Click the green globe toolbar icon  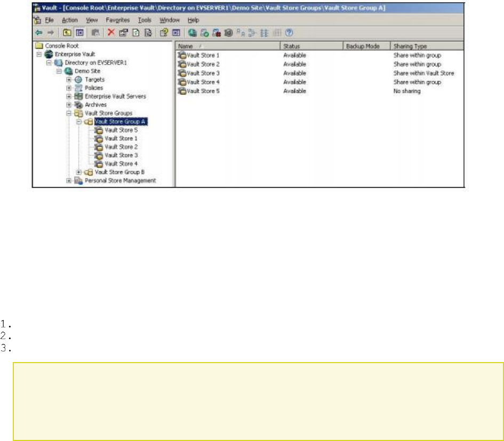pos(192,33)
